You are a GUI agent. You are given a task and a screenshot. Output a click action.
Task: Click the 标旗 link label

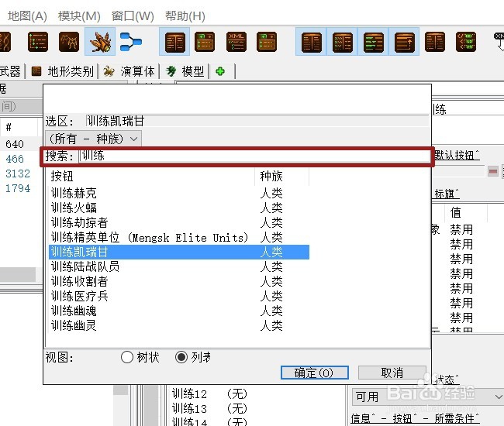(x=447, y=194)
